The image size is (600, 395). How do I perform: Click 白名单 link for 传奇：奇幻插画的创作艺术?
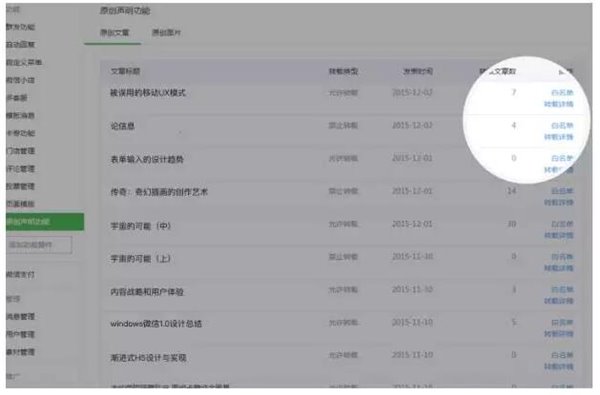click(562, 191)
